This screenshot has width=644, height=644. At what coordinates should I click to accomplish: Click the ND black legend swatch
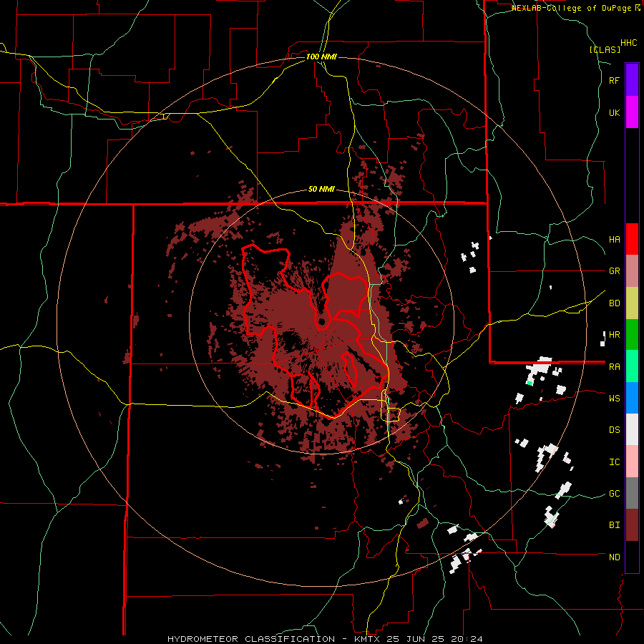(x=632, y=557)
